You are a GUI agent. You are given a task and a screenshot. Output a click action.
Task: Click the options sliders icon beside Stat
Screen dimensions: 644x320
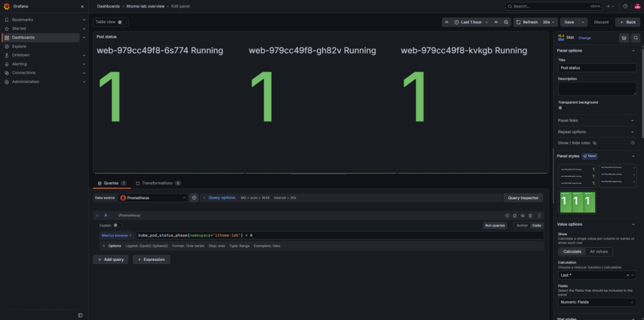click(x=624, y=38)
